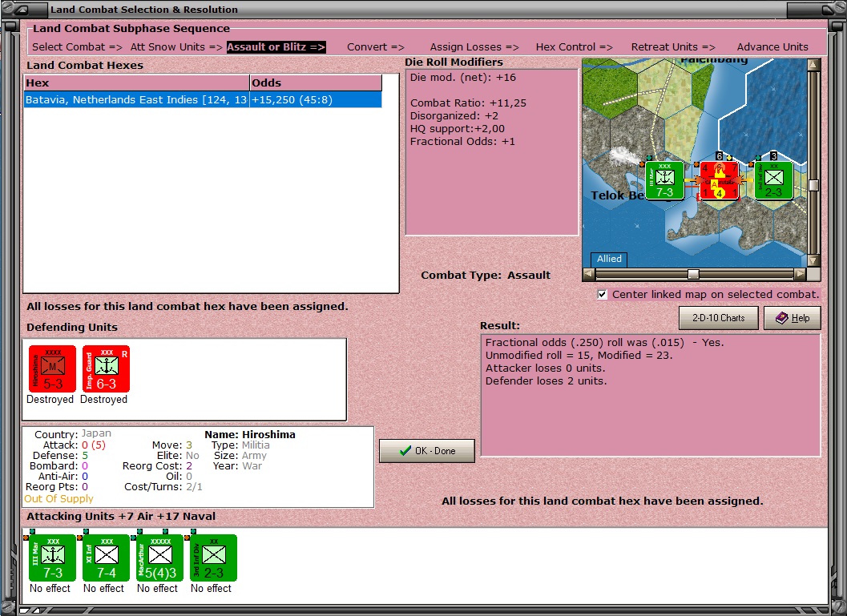This screenshot has height=616, width=847.
Task: Select the attacking XI Inf 7-4 unit
Action: coord(106,558)
